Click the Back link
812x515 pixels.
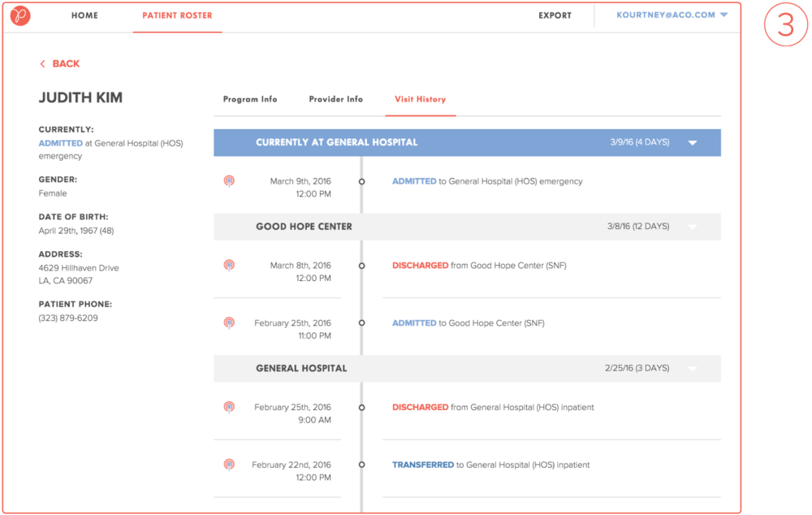(x=65, y=64)
